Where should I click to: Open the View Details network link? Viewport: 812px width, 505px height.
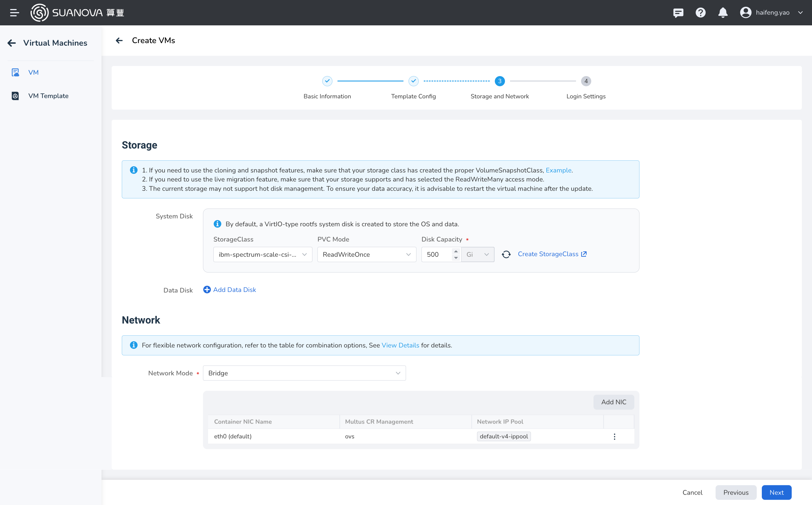(x=400, y=345)
